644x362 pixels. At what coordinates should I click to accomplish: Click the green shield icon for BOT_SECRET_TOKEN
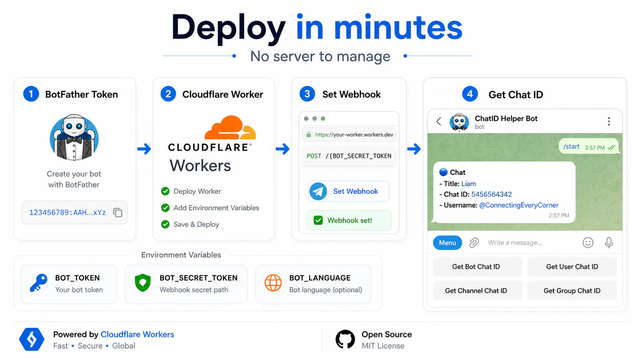[143, 283]
